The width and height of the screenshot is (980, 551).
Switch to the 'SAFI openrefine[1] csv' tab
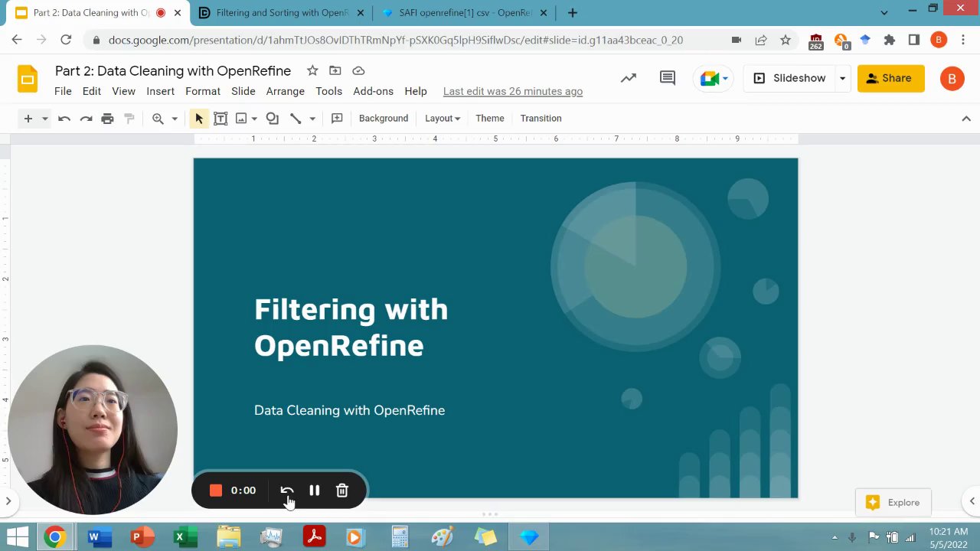tap(465, 13)
